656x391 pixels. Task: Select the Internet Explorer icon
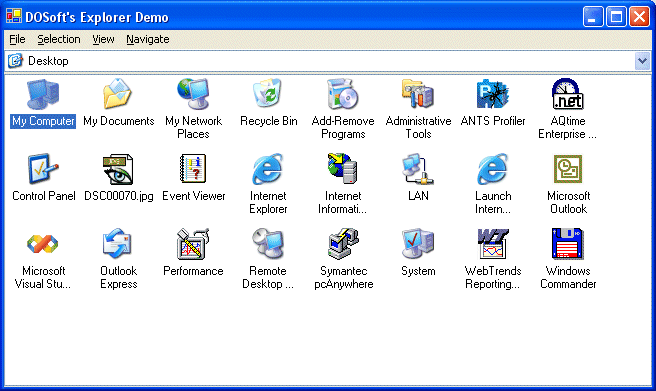click(x=268, y=169)
